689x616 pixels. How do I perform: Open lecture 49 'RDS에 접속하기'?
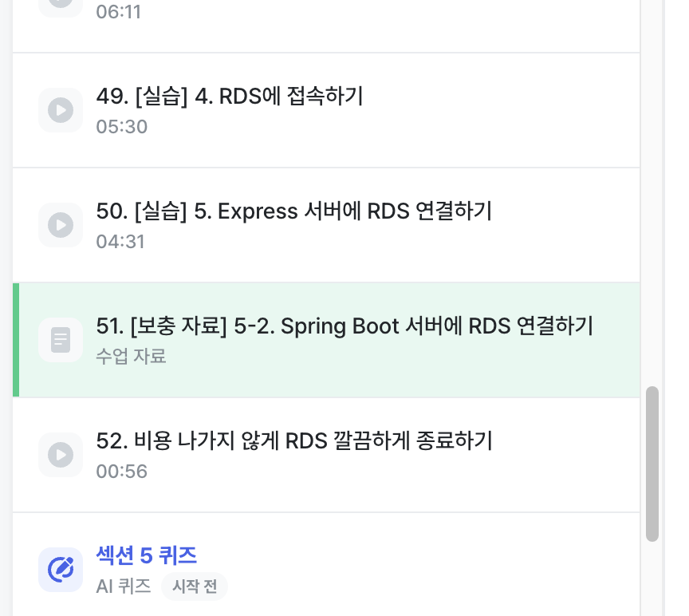tap(230, 97)
